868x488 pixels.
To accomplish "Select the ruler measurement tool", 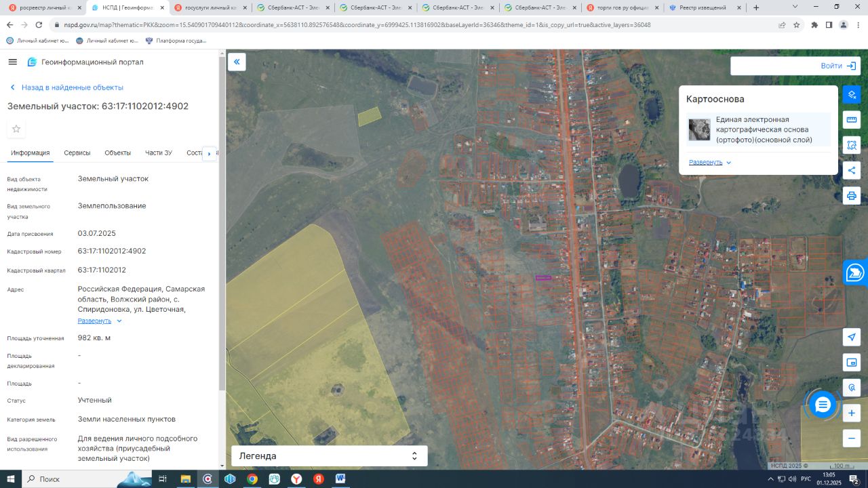I will point(852,120).
